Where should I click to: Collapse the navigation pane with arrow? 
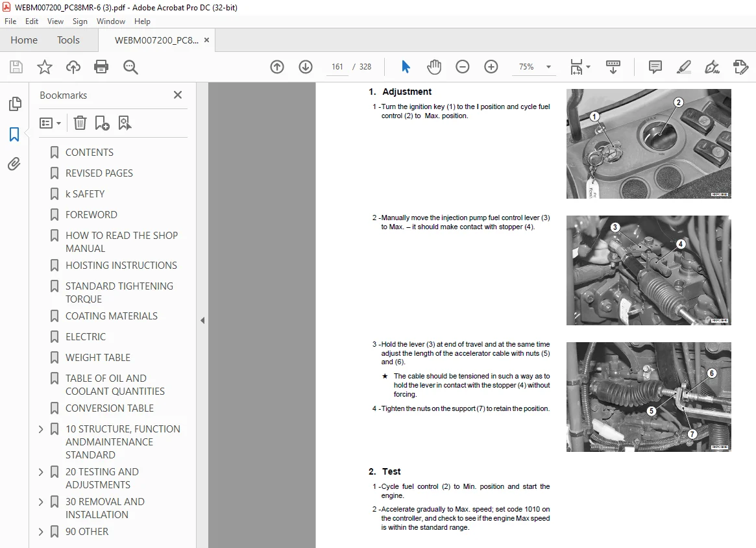[202, 320]
